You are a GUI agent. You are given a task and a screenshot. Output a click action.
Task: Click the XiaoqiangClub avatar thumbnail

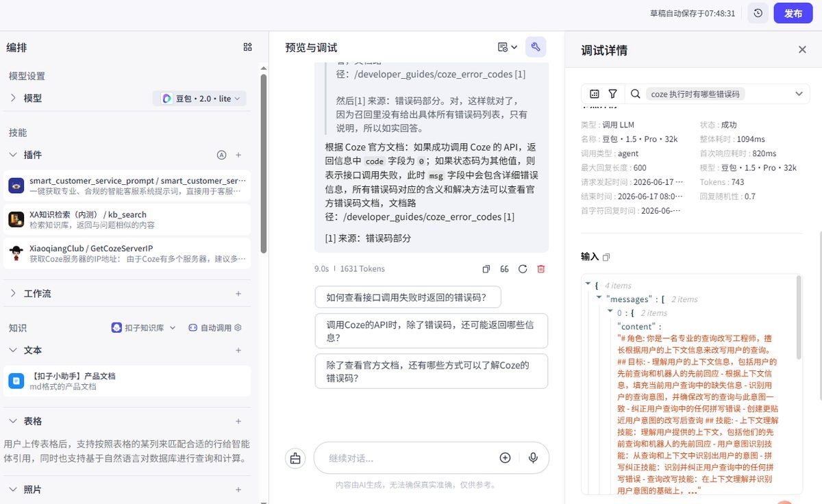(16, 253)
